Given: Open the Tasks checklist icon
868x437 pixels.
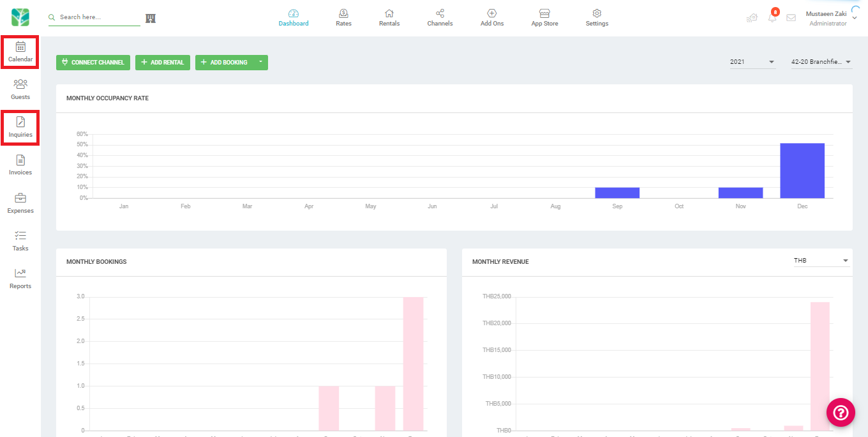Looking at the screenshot, I should coord(20,236).
